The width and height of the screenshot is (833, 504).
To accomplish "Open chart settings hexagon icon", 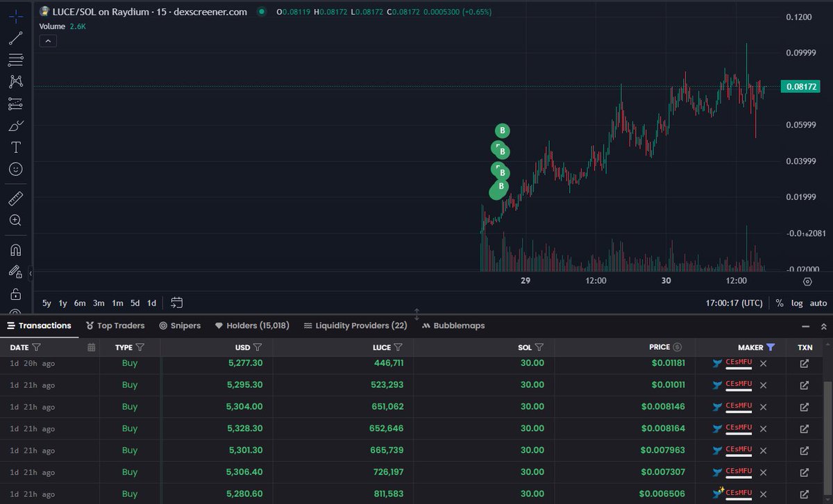I will tap(807, 281).
